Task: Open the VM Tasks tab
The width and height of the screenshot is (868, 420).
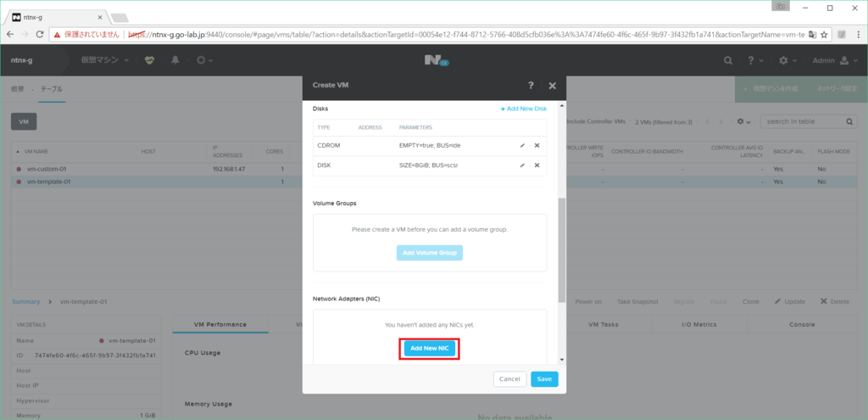Action: (604, 324)
